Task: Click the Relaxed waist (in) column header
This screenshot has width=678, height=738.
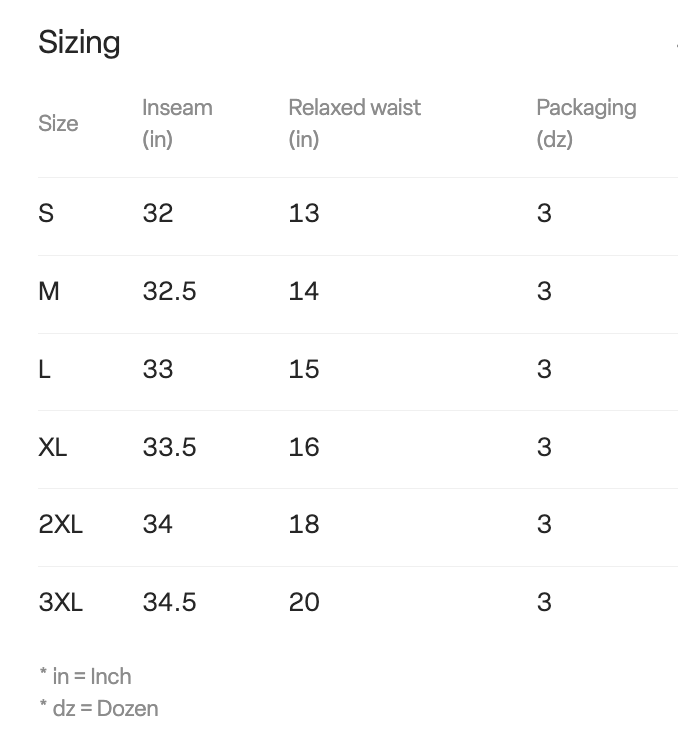Action: 354,123
